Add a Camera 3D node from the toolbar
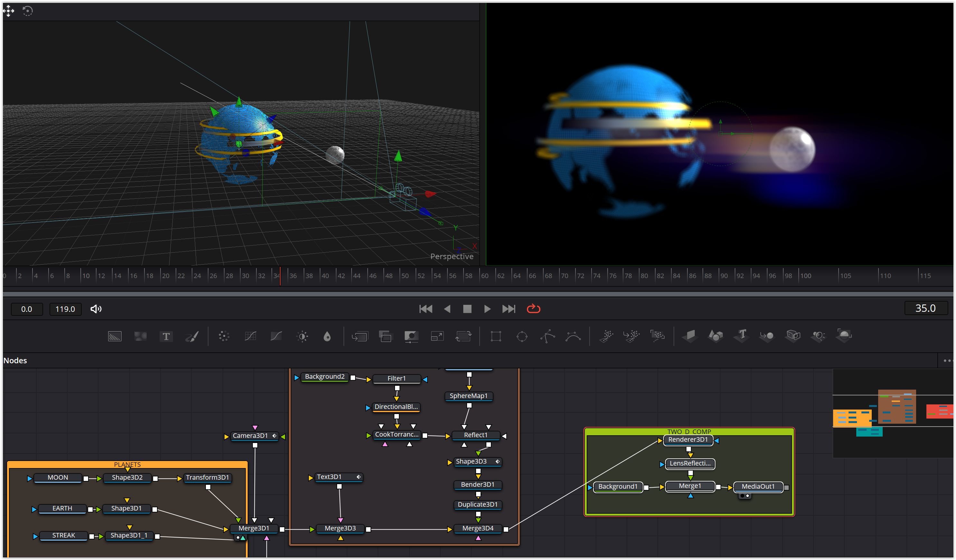This screenshot has width=956, height=560. click(793, 336)
